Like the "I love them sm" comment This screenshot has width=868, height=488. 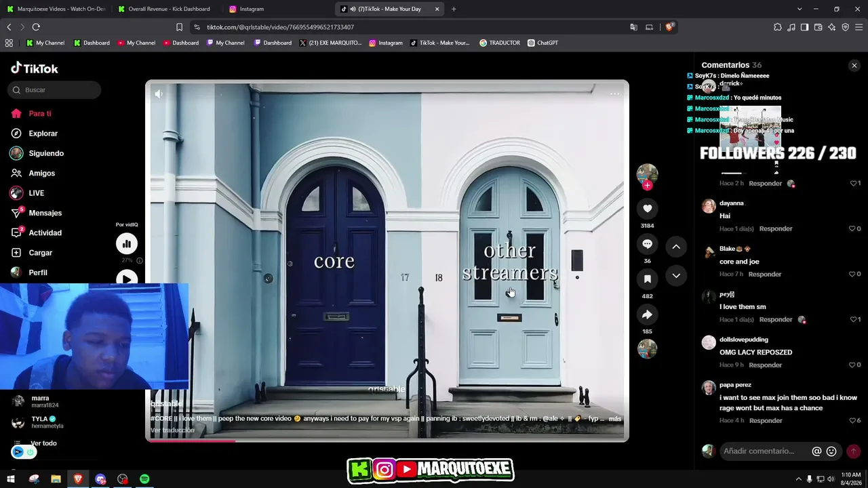[x=854, y=320]
